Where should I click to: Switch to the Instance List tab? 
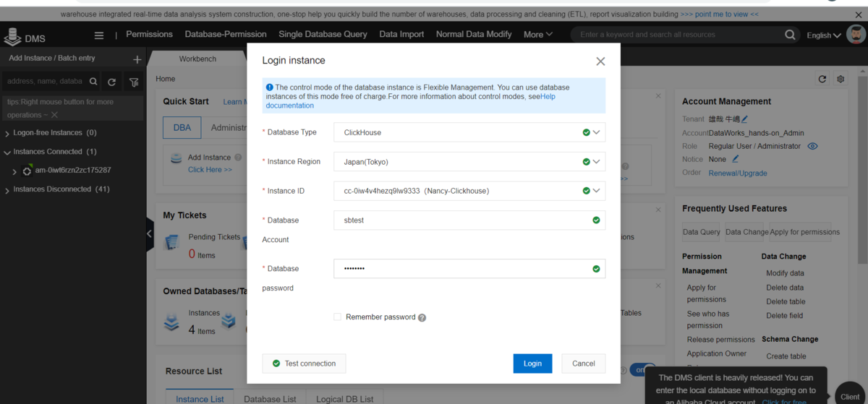tap(200, 399)
